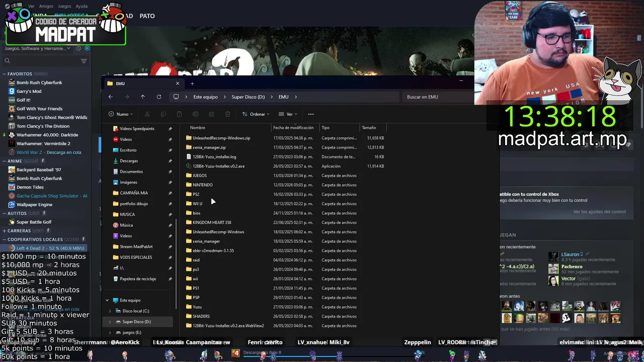
Task: Open the PATO tab in Steam
Action: pos(147,16)
